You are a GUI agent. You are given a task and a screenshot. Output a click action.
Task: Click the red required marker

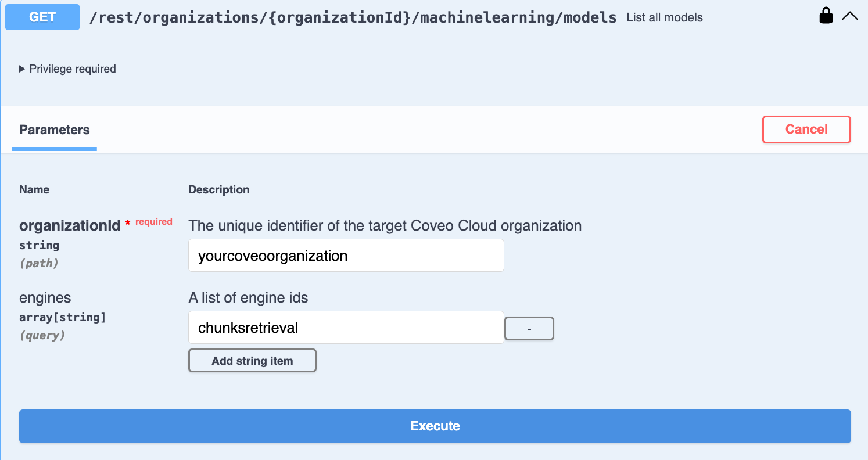click(x=153, y=222)
